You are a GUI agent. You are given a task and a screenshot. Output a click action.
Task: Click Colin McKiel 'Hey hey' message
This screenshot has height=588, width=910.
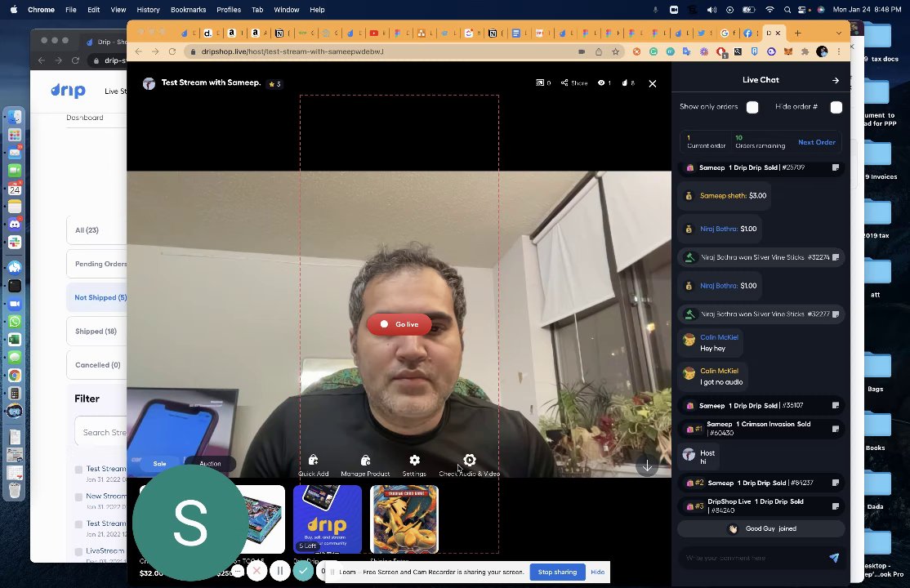click(x=711, y=342)
